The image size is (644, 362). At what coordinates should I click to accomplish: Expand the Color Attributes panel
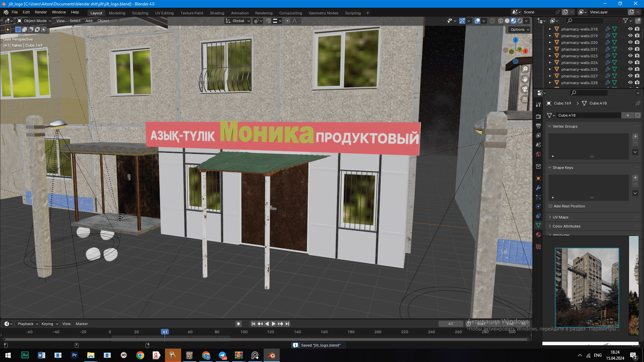pyautogui.click(x=550, y=226)
